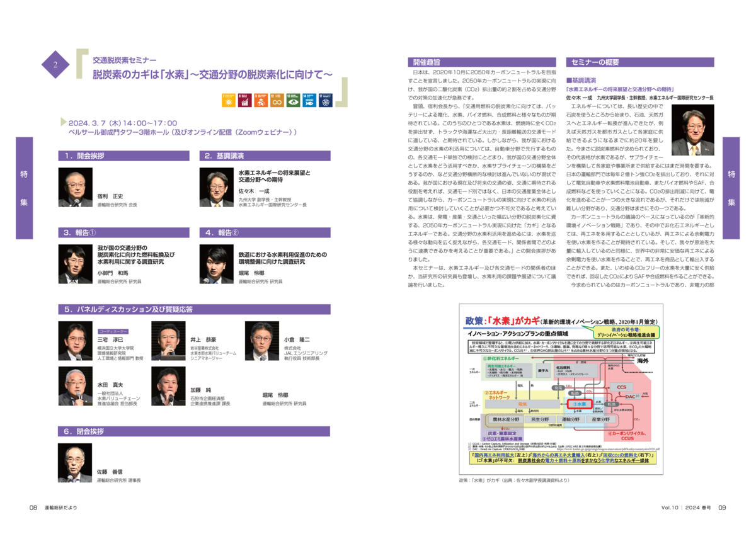The height and width of the screenshot is (534, 756).
Task: Click the 運輸分野 box in diagram
Action: (x=570, y=419)
